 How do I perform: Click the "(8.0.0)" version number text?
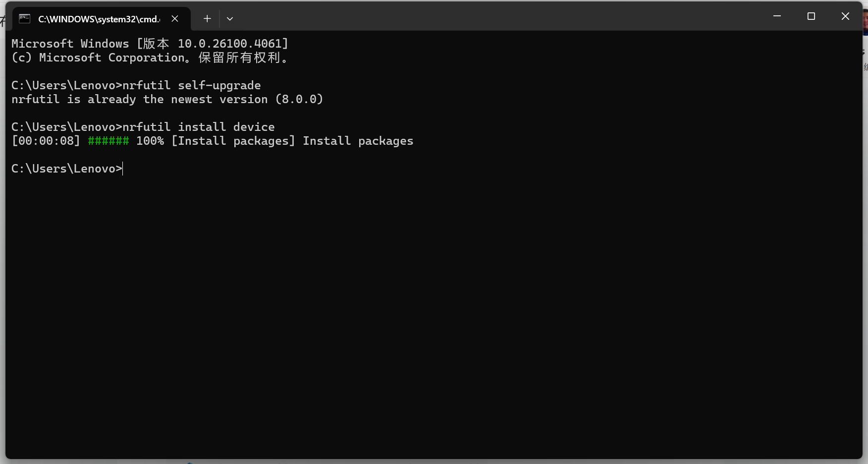coord(299,99)
